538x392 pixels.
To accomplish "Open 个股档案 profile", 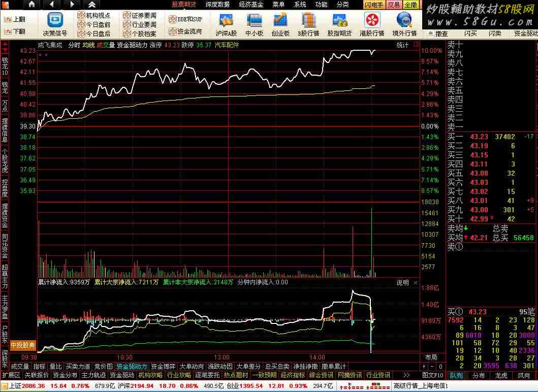I will coord(140,34).
